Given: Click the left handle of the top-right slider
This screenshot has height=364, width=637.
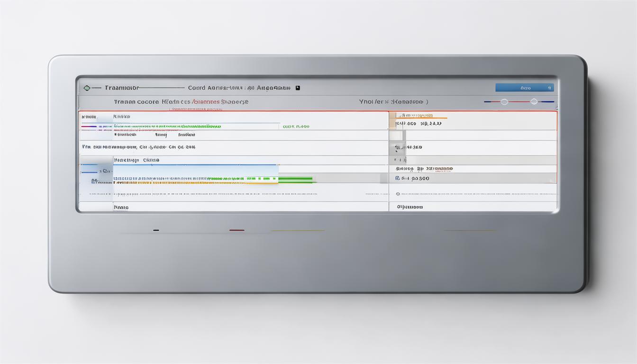Looking at the screenshot, I should (504, 101).
